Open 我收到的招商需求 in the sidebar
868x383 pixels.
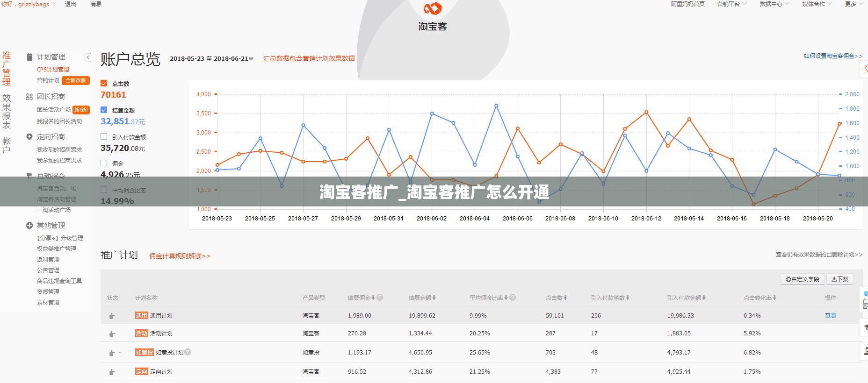tap(59, 150)
